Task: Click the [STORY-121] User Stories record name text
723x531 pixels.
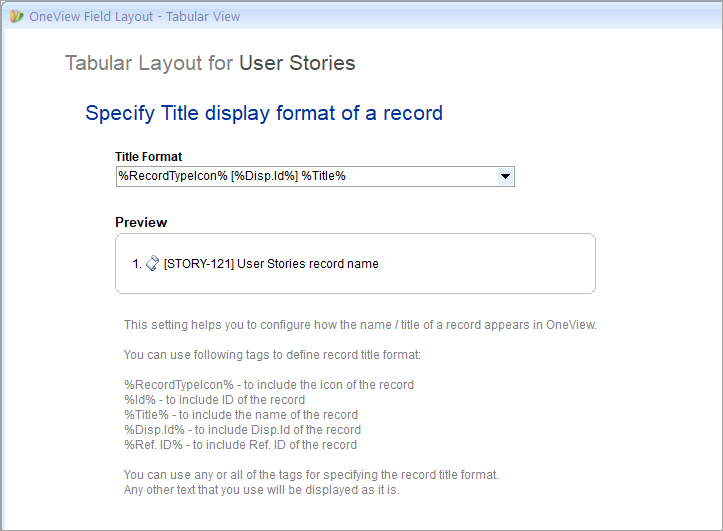Action: [271, 264]
